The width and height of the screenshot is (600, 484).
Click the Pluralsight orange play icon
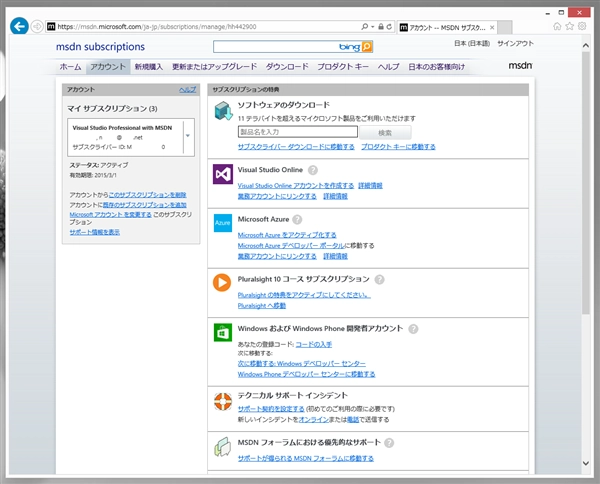click(x=222, y=283)
